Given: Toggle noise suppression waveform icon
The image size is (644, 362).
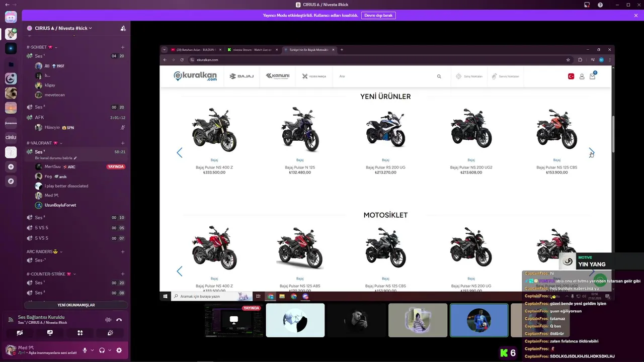Looking at the screenshot, I should [x=108, y=320].
